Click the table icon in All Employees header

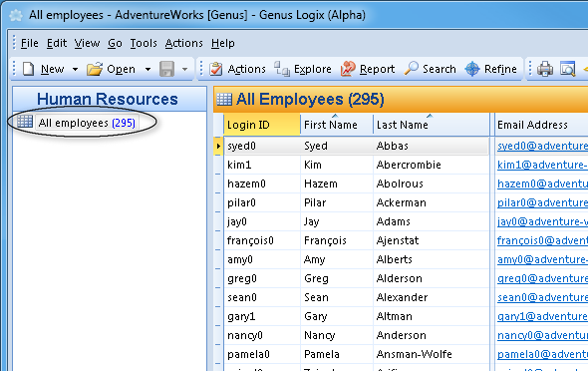tap(224, 100)
